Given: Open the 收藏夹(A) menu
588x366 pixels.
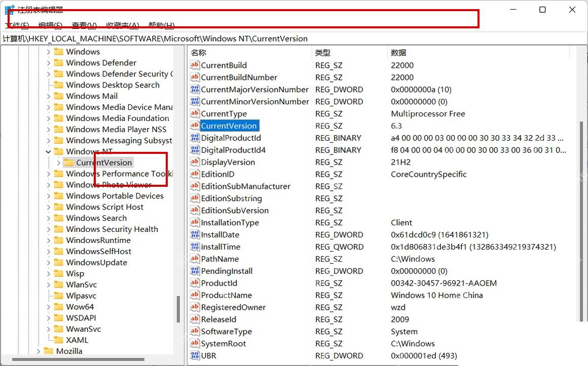Looking at the screenshot, I should [x=123, y=25].
